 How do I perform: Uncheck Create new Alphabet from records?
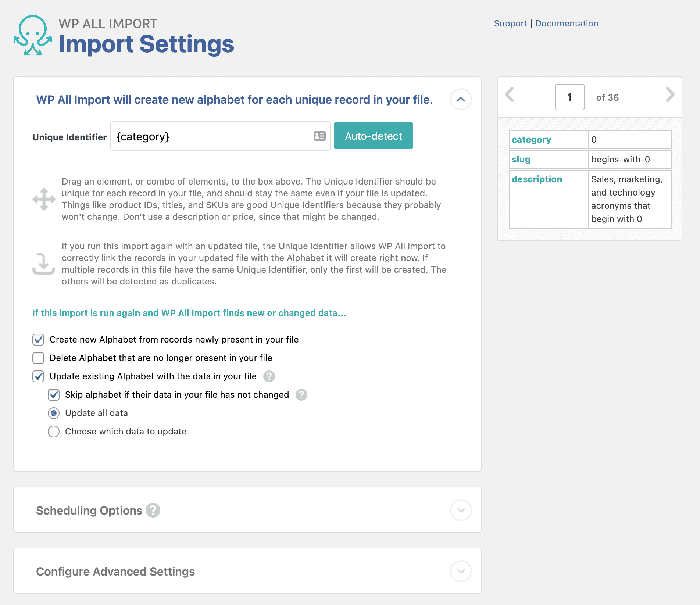point(38,340)
